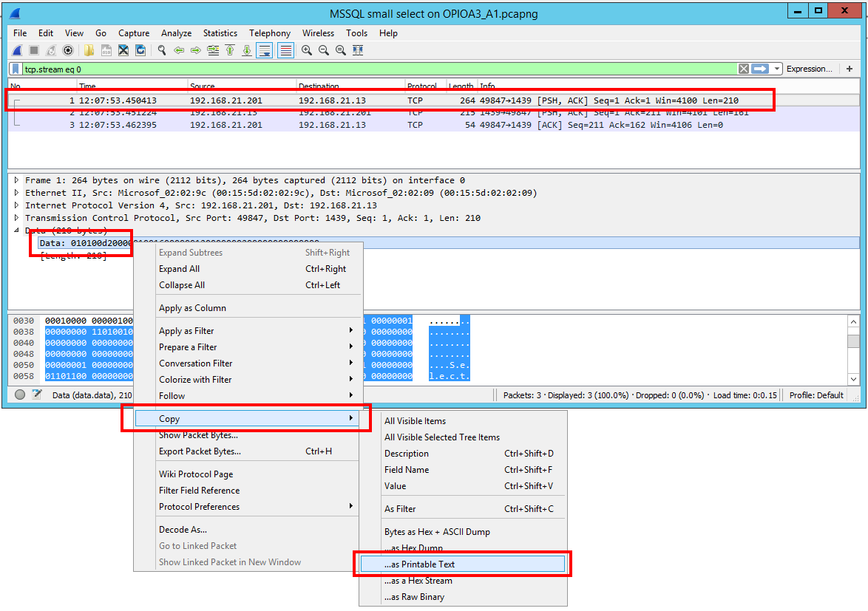Open the Analyze menu
The width and height of the screenshot is (868, 611).
pos(177,33)
